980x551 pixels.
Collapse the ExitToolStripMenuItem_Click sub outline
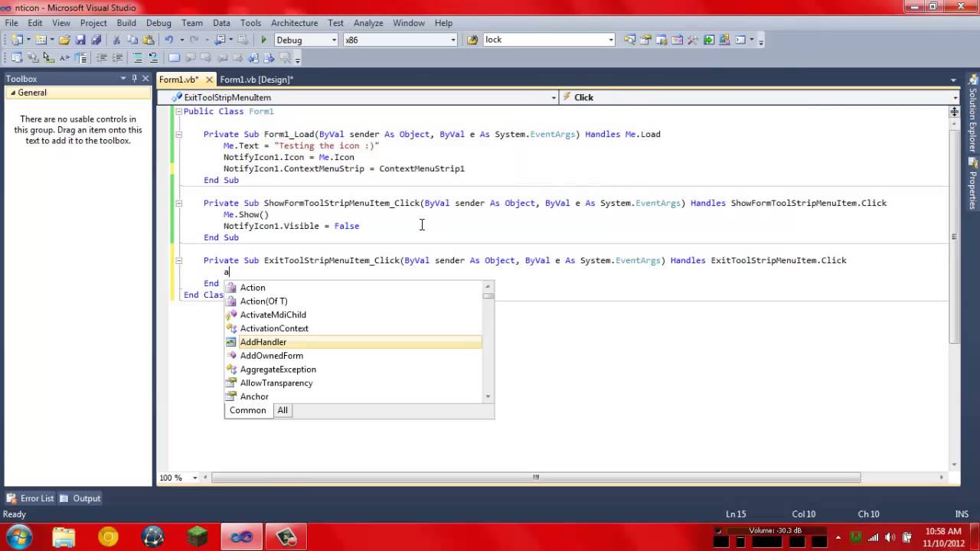tap(178, 260)
